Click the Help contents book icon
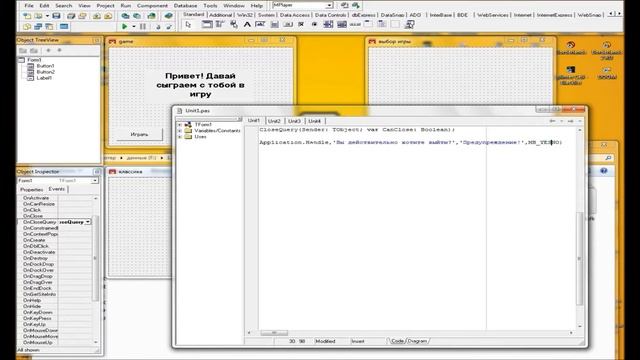This screenshot has height=360, width=640. [x=168, y=16]
